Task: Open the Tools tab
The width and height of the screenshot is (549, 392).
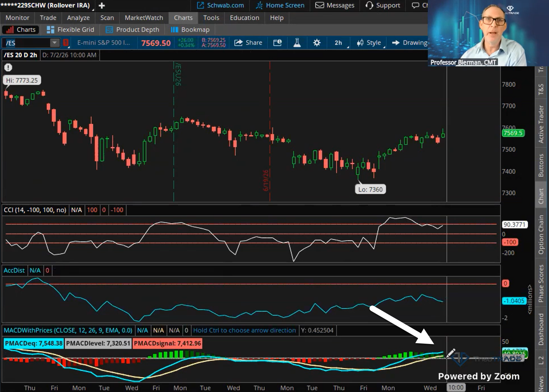Action: tap(211, 18)
